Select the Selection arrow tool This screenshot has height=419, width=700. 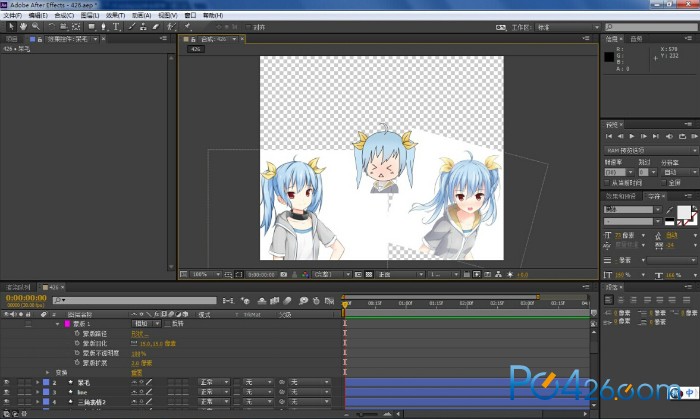(11, 27)
